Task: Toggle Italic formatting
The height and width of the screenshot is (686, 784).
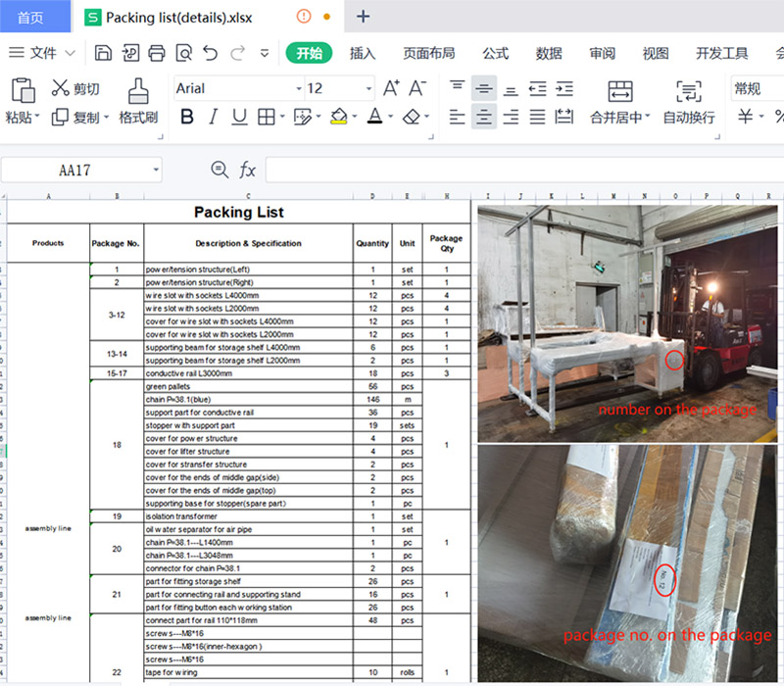Action: 213,118
